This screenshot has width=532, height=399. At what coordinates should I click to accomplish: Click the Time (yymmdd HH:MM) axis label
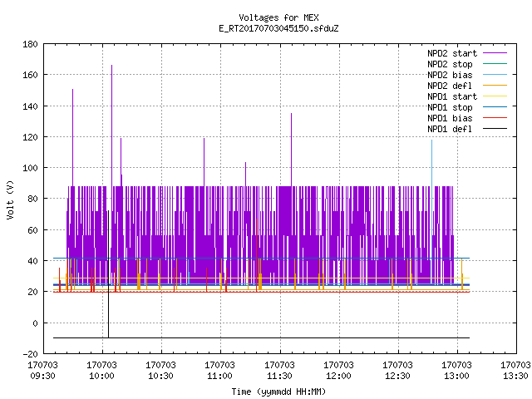(x=278, y=392)
